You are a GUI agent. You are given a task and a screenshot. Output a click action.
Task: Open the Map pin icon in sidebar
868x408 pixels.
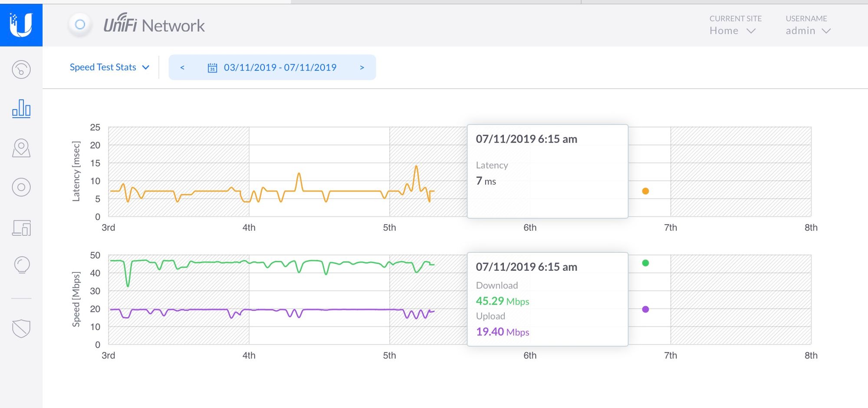tap(21, 148)
